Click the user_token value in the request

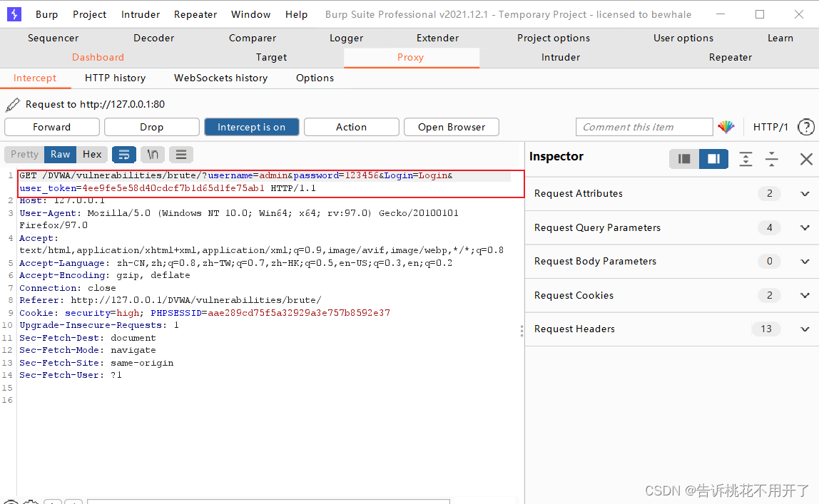pyautogui.click(x=173, y=188)
